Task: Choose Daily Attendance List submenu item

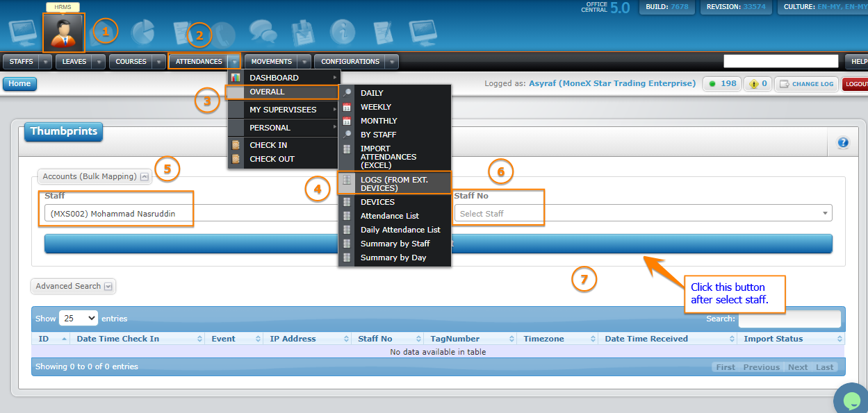Action: pos(395,230)
